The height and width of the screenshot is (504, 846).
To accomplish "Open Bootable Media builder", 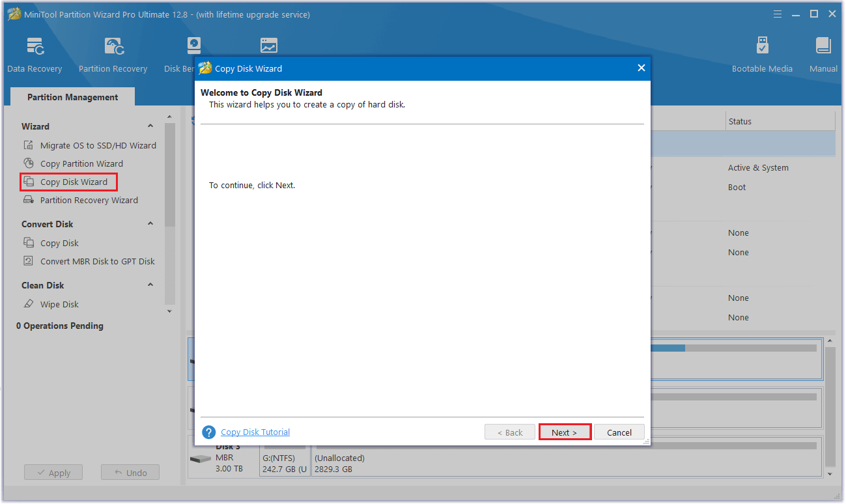I will (x=762, y=55).
